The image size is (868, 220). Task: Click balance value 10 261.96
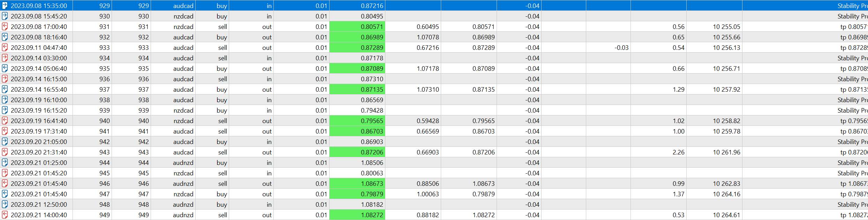point(726,152)
